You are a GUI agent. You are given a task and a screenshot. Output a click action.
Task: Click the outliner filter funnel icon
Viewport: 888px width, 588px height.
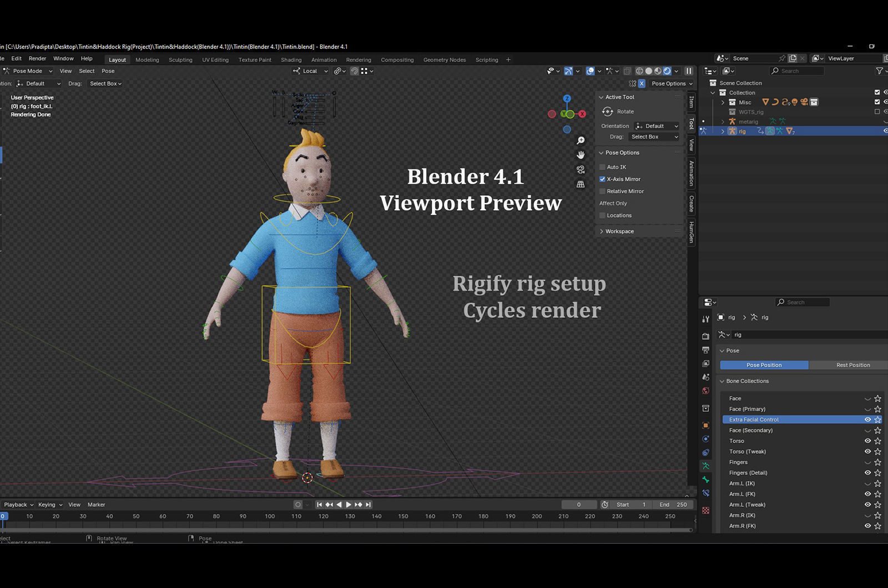tap(879, 71)
